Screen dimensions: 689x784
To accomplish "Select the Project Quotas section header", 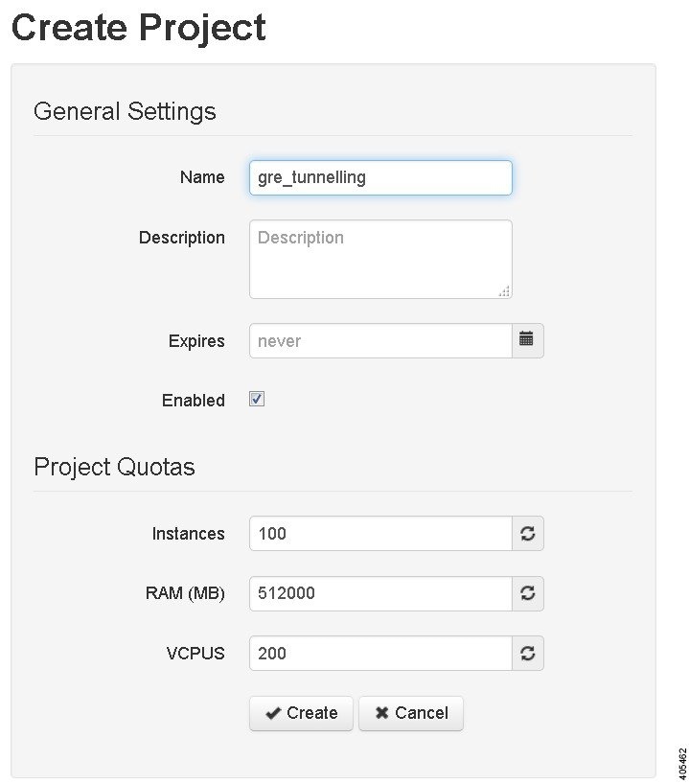I will (x=114, y=467).
